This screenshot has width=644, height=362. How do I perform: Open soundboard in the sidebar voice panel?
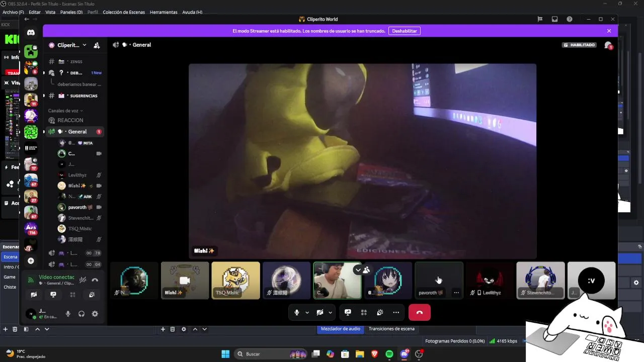click(92, 295)
